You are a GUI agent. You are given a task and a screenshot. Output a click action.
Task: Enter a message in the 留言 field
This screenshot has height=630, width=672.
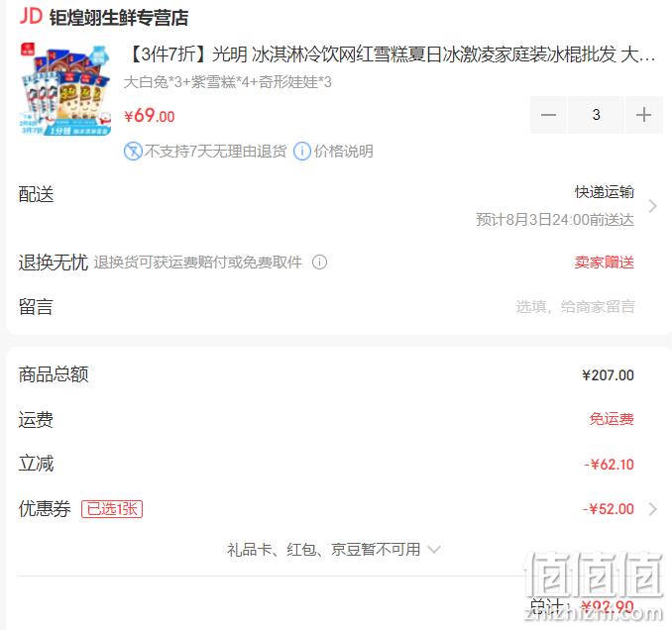(x=575, y=307)
